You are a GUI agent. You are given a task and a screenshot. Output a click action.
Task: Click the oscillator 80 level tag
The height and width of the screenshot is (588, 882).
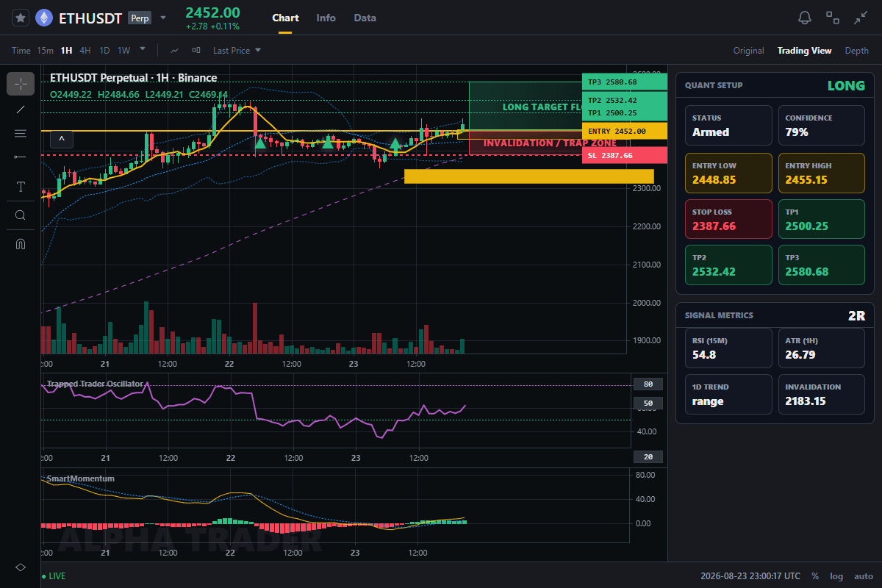tap(648, 384)
